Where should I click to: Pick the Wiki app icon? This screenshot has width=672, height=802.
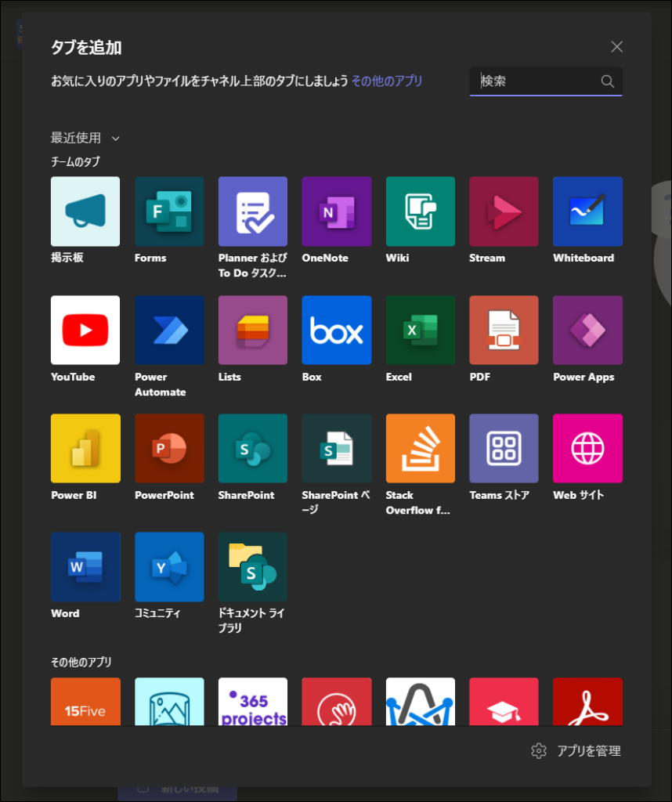[x=421, y=211]
